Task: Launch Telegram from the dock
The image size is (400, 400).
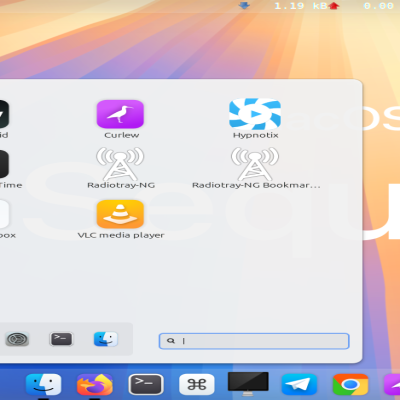Action: pos(299,384)
